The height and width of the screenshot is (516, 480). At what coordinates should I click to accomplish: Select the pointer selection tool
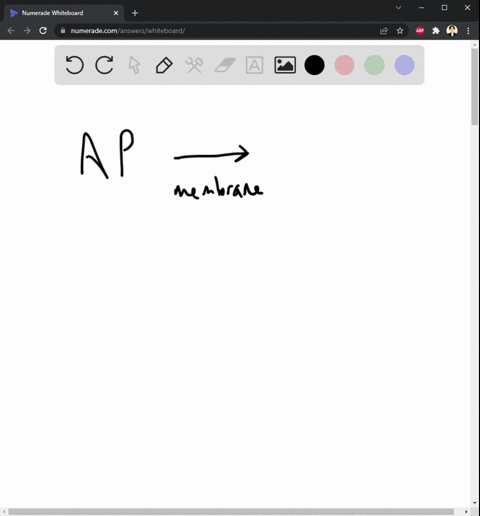point(134,65)
